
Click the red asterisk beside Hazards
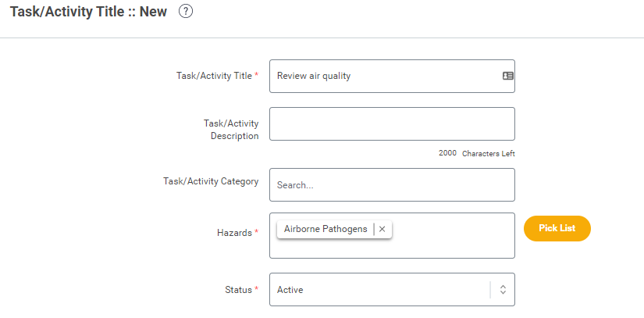coord(257,232)
